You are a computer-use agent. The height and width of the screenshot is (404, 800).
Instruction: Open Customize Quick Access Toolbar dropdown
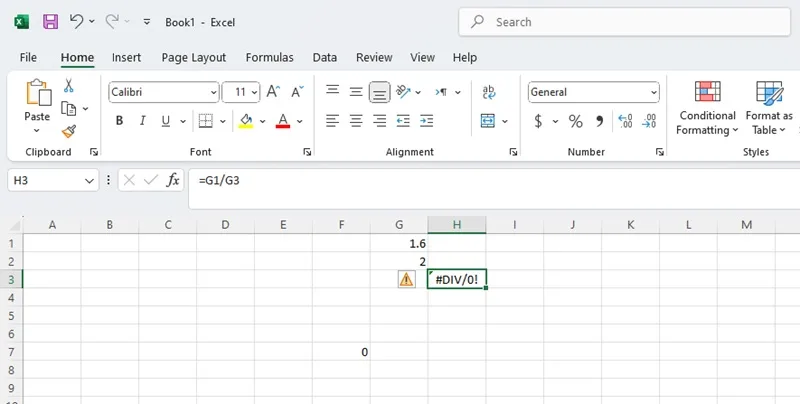pos(147,22)
